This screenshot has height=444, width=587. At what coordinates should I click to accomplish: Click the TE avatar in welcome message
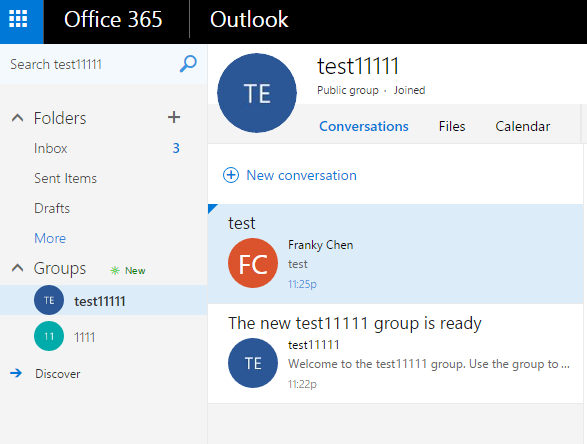(x=253, y=363)
